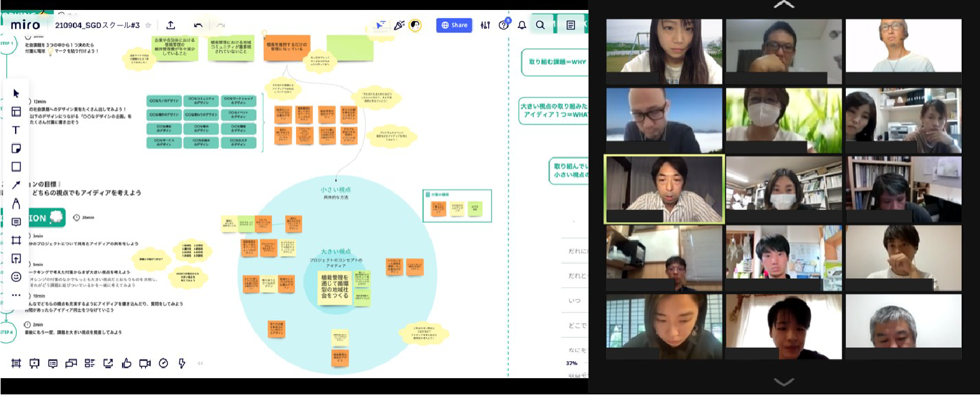The height and width of the screenshot is (395, 980).
Task: Open the Cards list panel
Action: (x=90, y=363)
